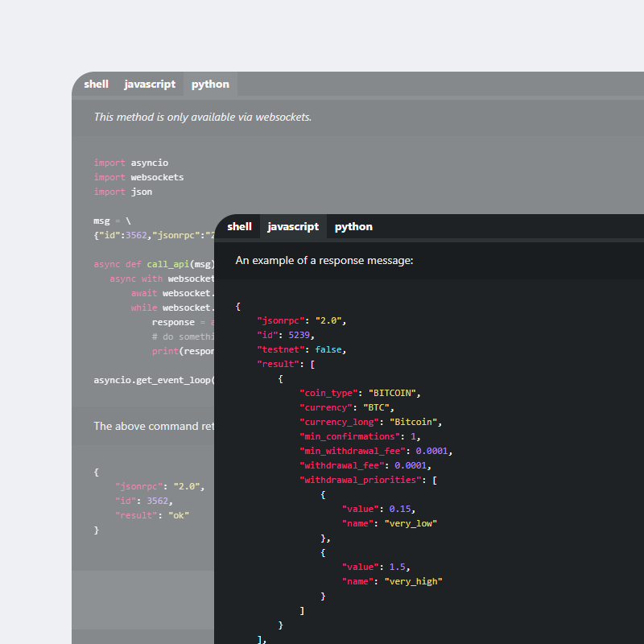The width and height of the screenshot is (644, 644).
Task: Open javascript tab in the dark foreground panel
Action: tap(293, 226)
